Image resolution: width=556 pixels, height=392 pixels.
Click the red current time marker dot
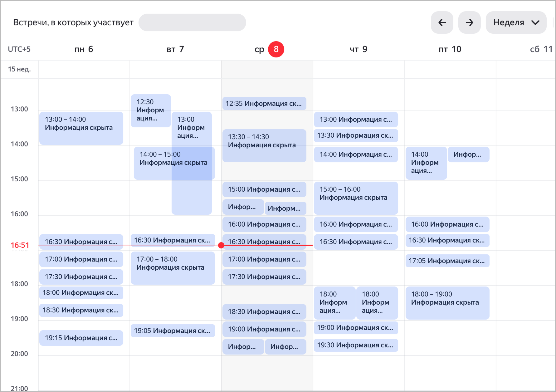point(221,245)
